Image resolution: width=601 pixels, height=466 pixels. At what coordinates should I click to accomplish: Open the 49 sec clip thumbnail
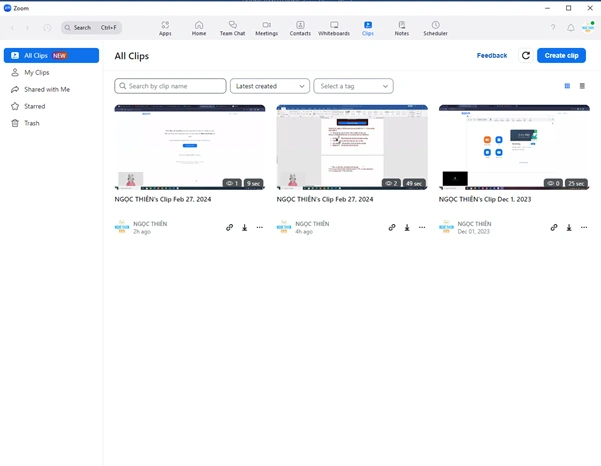352,147
